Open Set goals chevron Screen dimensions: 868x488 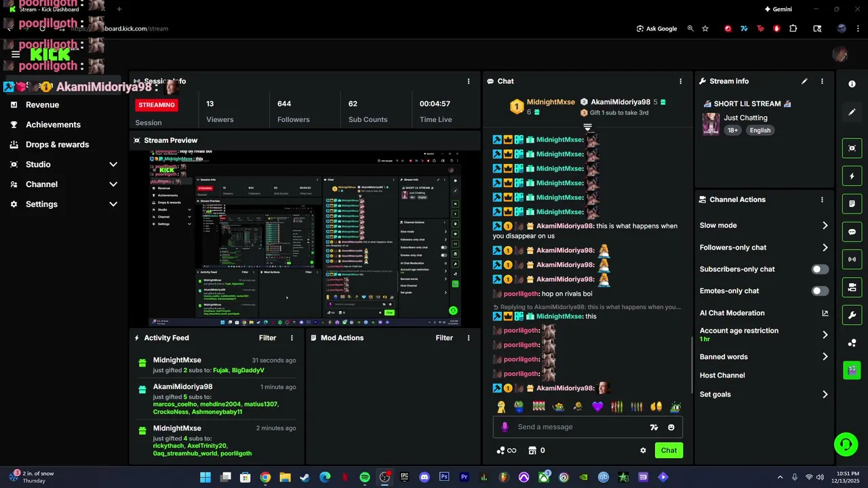pos(825,394)
